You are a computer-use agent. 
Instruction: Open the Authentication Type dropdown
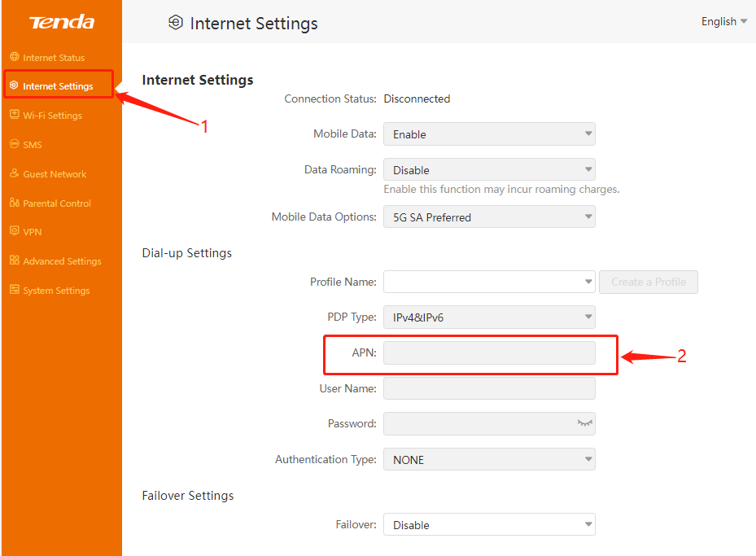(489, 460)
